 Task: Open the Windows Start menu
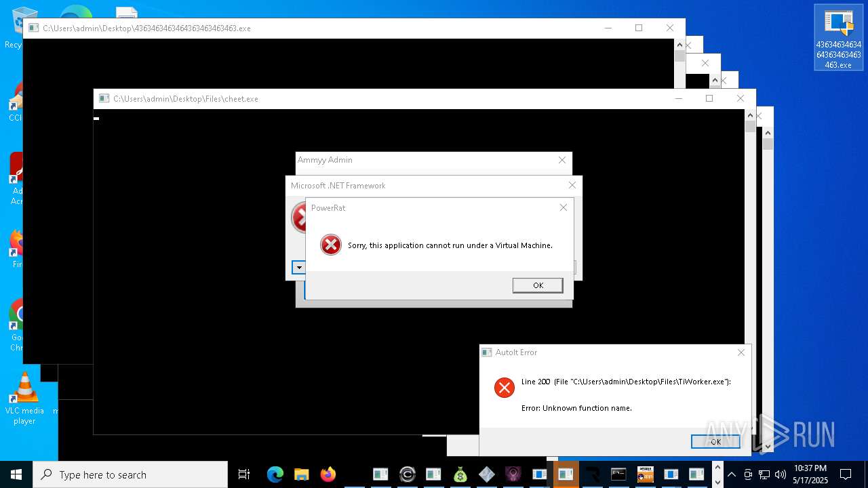click(x=16, y=474)
